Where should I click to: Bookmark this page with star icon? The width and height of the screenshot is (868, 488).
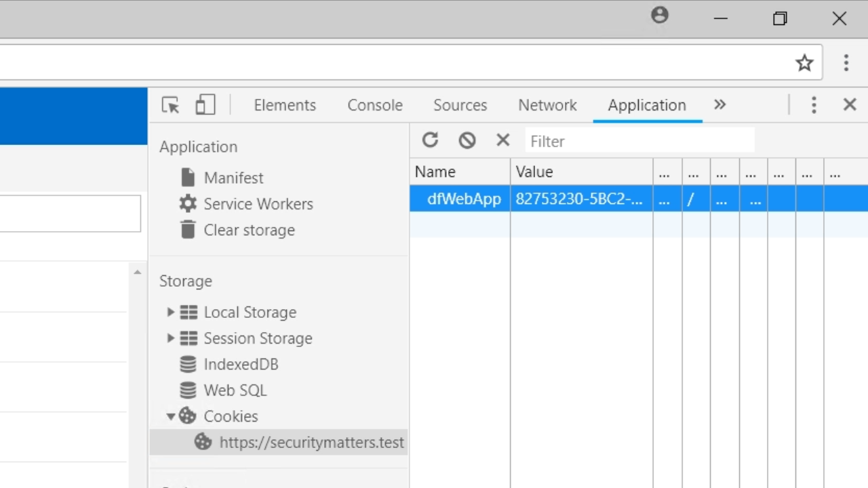(x=804, y=63)
